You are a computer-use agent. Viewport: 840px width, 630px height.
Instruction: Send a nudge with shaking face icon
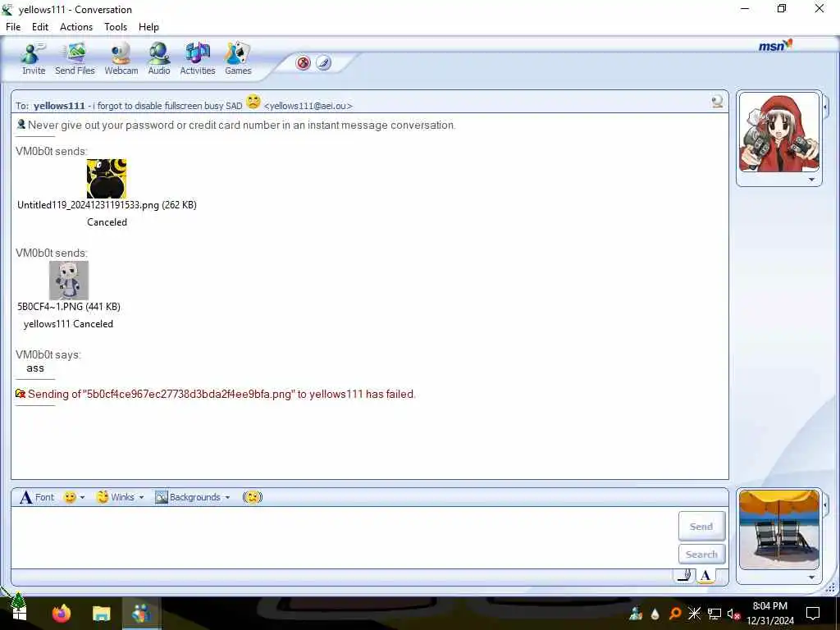(253, 497)
